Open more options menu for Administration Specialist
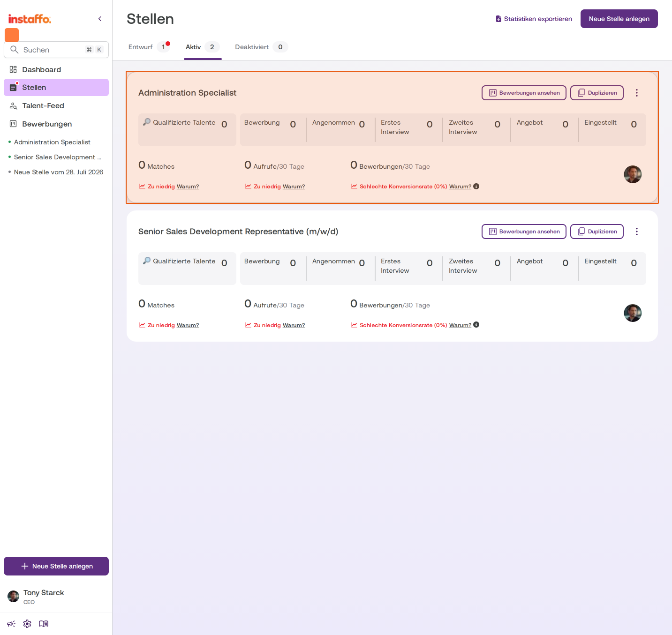The image size is (672, 635). [637, 93]
